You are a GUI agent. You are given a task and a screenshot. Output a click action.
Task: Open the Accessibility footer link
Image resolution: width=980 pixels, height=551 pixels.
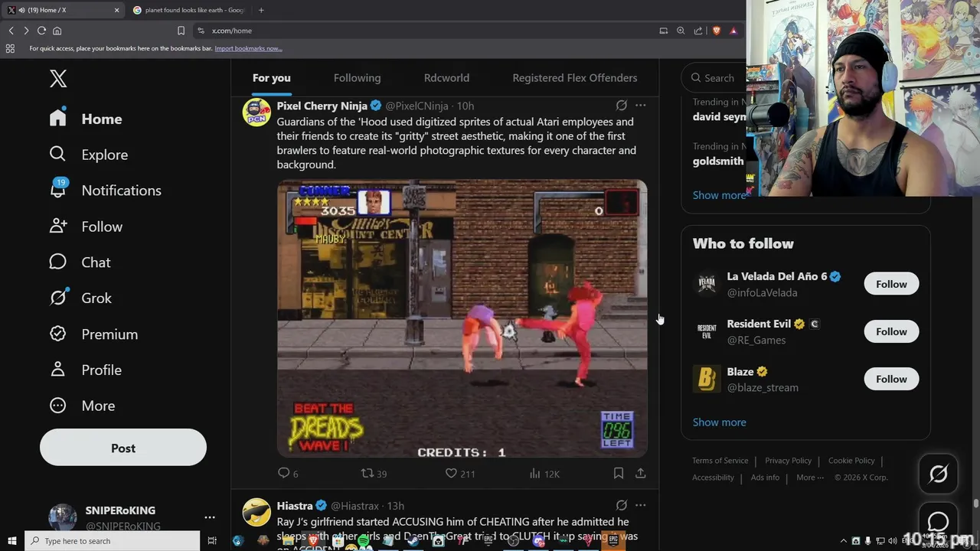coord(713,478)
